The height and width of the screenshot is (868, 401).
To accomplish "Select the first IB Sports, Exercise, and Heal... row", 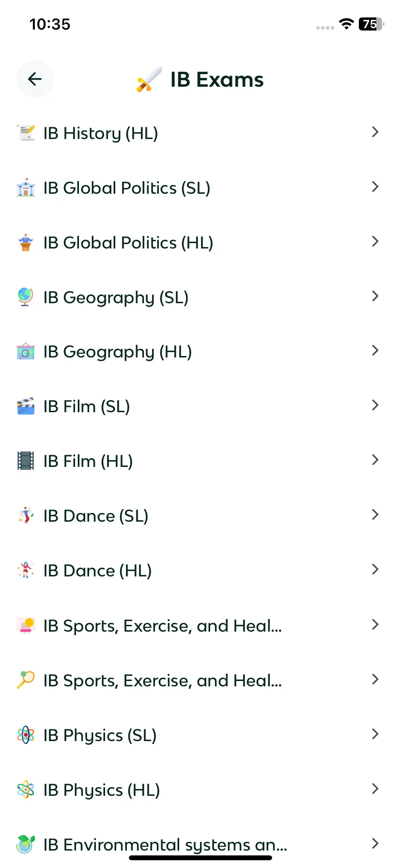I will coord(200,625).
